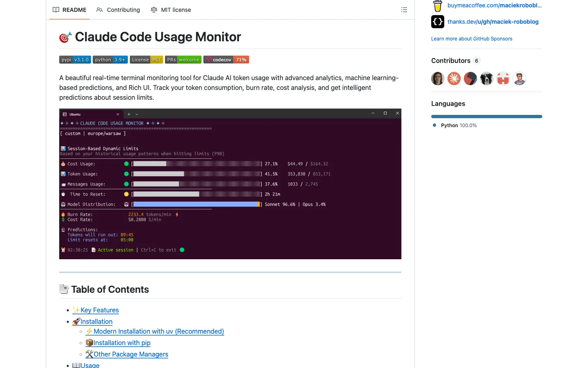Image resolution: width=588 pixels, height=368 pixels.
Task: Click the codecov 71% badge
Action: coord(226,60)
